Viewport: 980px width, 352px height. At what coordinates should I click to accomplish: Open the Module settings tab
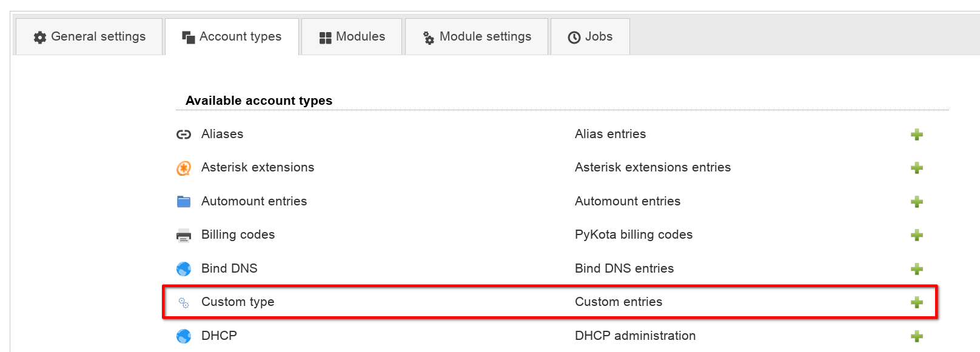(477, 37)
